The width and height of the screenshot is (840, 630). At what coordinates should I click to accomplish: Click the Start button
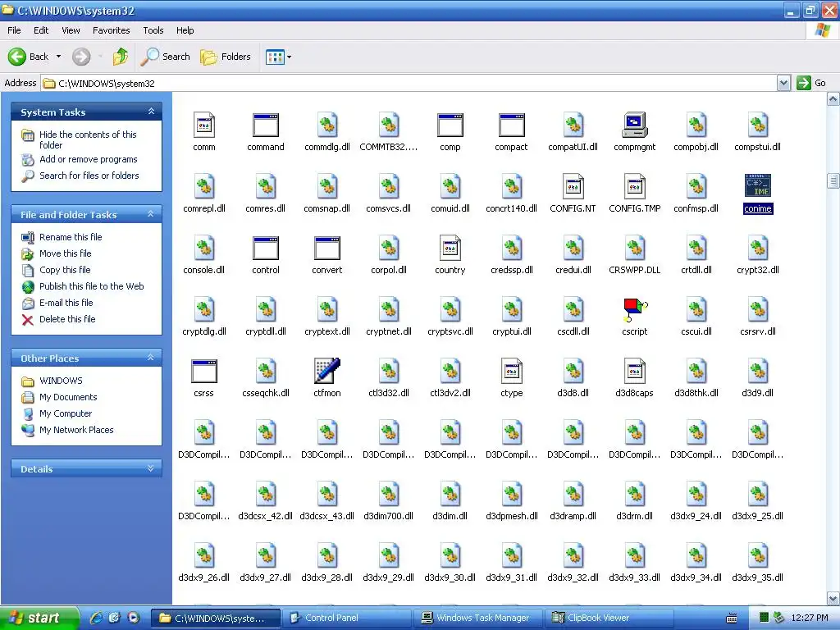coord(39,618)
